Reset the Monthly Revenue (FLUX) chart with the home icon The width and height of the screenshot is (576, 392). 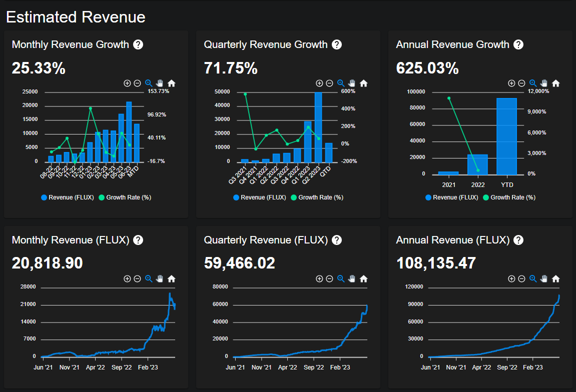172,279
